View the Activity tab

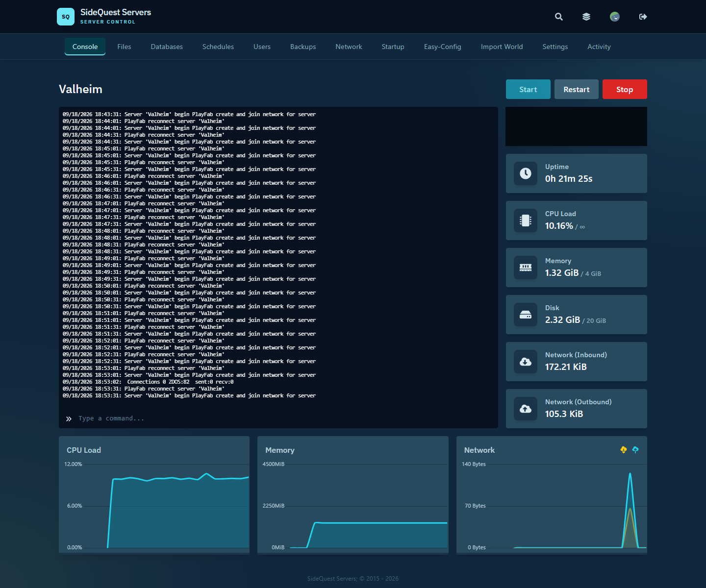(x=599, y=47)
